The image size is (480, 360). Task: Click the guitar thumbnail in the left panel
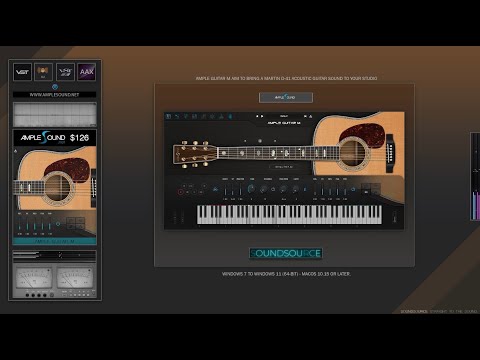(x=55, y=191)
